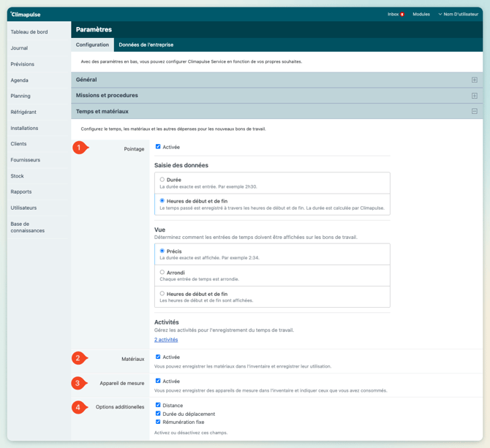The height and width of the screenshot is (448, 490).
Task: Select the Durée radio option
Action: (x=162, y=179)
